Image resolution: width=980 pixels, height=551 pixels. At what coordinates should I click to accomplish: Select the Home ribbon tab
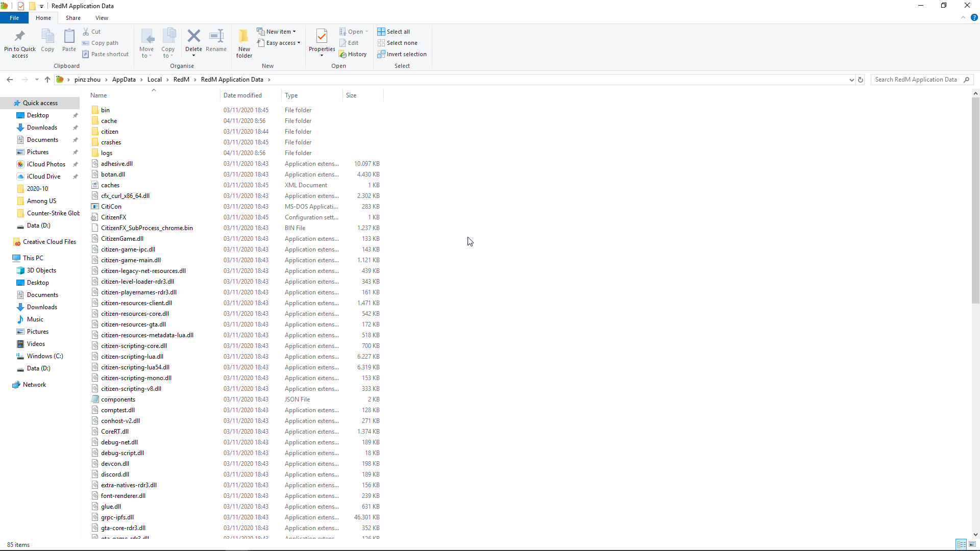coord(43,18)
